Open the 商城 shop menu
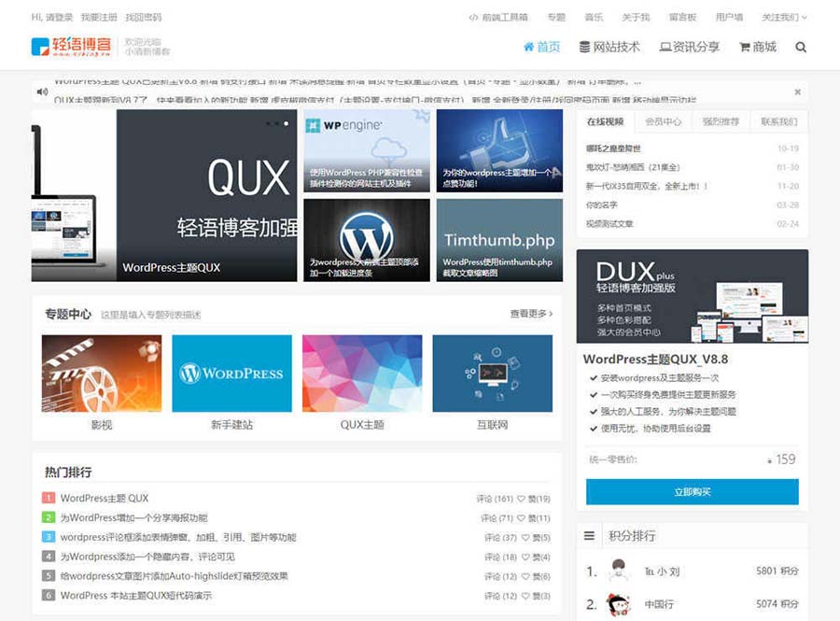Screen dimensions: 840x621 click(758, 47)
